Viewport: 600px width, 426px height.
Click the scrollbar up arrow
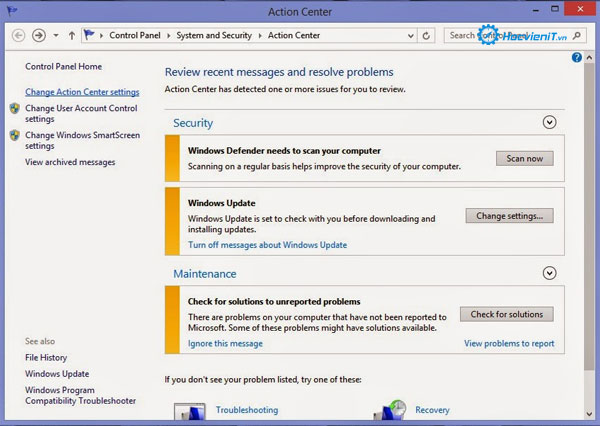pyautogui.click(x=589, y=58)
